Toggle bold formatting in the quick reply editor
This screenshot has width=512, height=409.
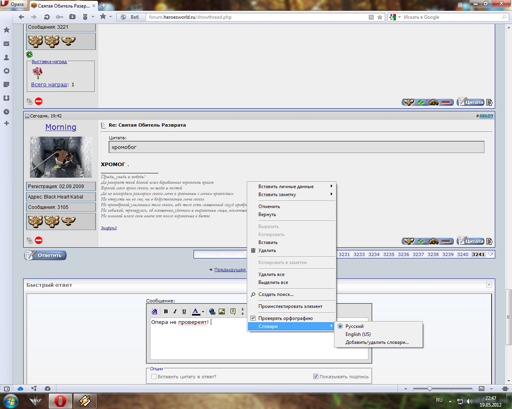[166, 311]
